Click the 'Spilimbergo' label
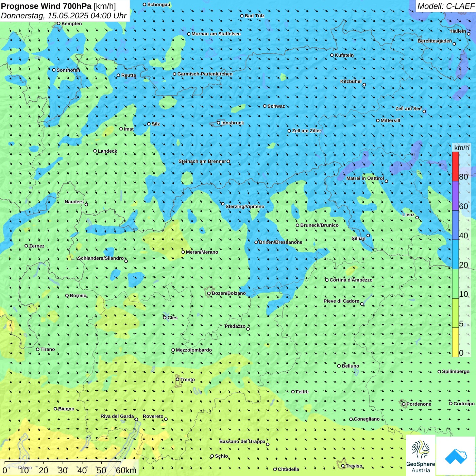 [456, 371]
